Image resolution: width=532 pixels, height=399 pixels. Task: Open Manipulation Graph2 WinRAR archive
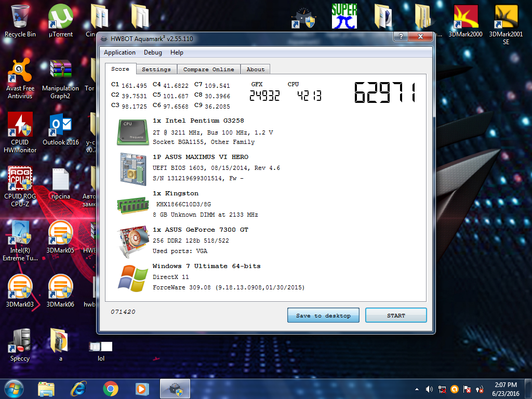[60, 79]
